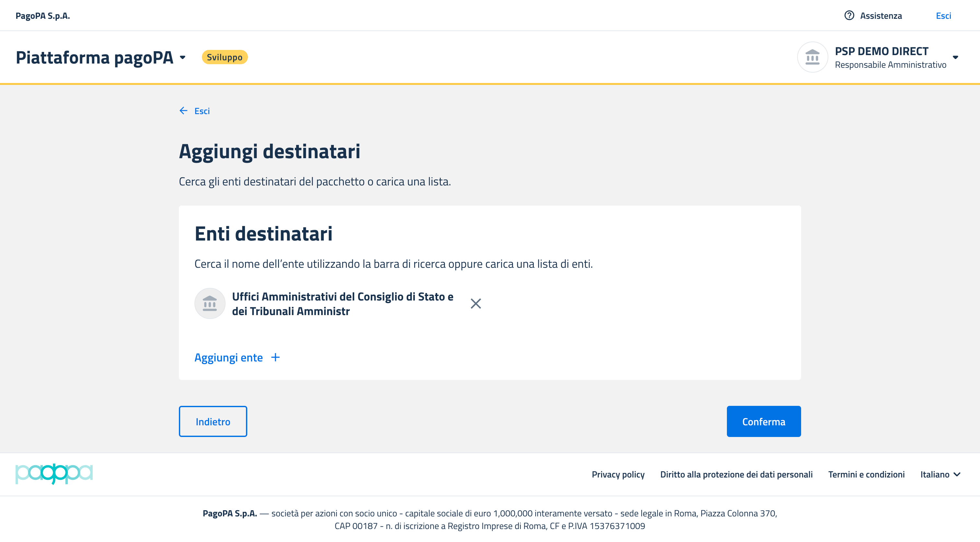Click the Uffici Amministrativi entity bank icon
Screen dimensions: 980x542
click(x=210, y=304)
